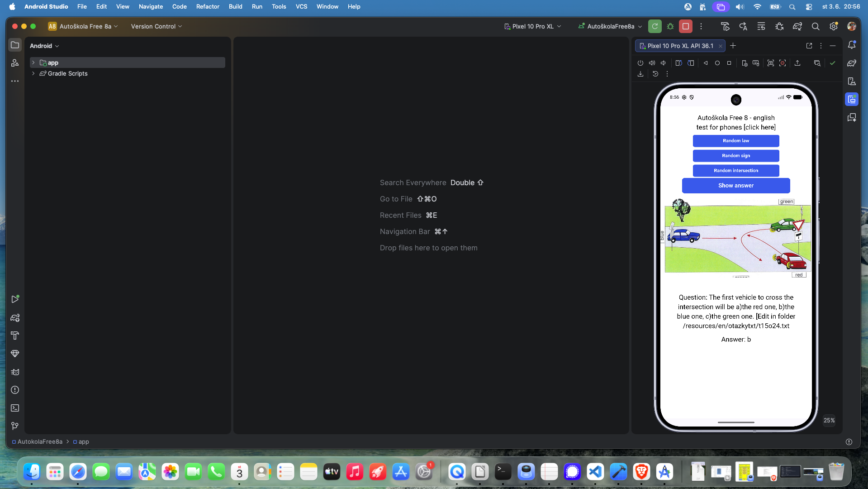
Task: Click the AutokolaFree8a breadcrumb
Action: point(37,441)
